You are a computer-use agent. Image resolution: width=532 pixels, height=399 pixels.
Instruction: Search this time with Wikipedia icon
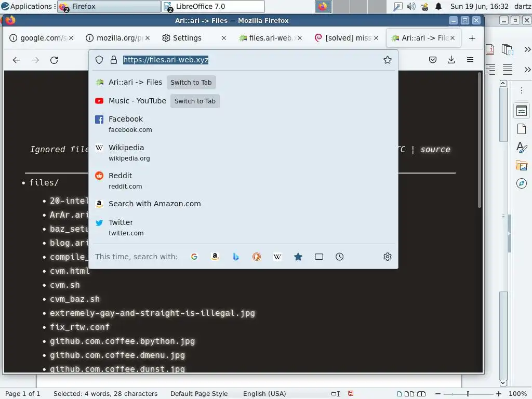tap(277, 257)
